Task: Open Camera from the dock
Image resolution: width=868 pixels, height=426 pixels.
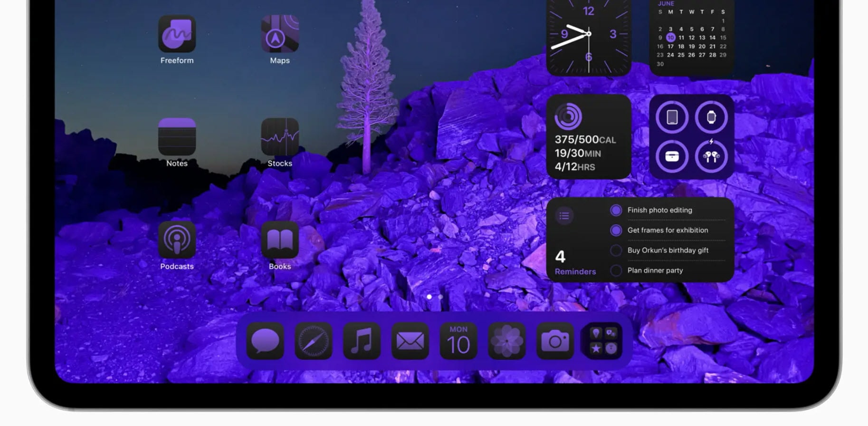Action: point(555,341)
